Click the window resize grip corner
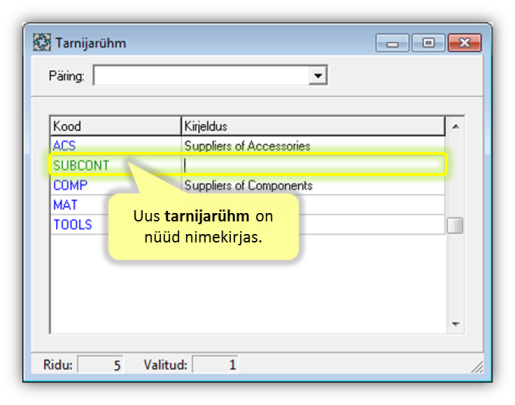Viewport: 515px width, 405px height. click(x=477, y=367)
